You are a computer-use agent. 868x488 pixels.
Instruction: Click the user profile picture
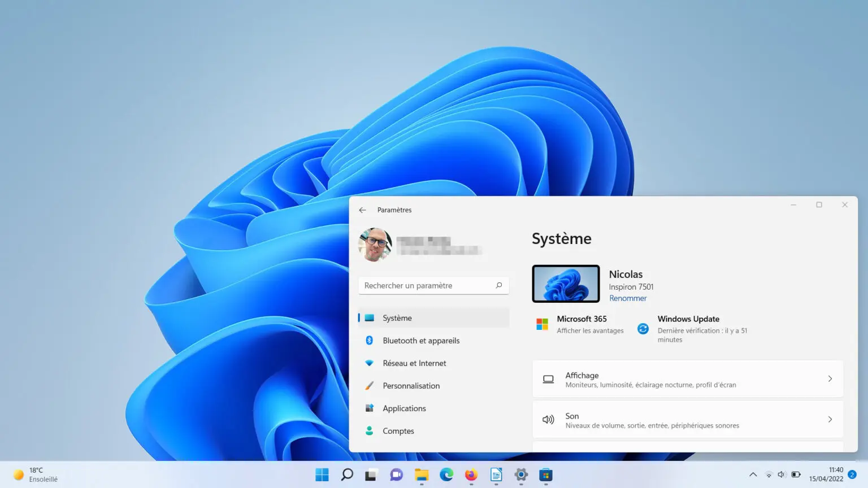tap(375, 245)
